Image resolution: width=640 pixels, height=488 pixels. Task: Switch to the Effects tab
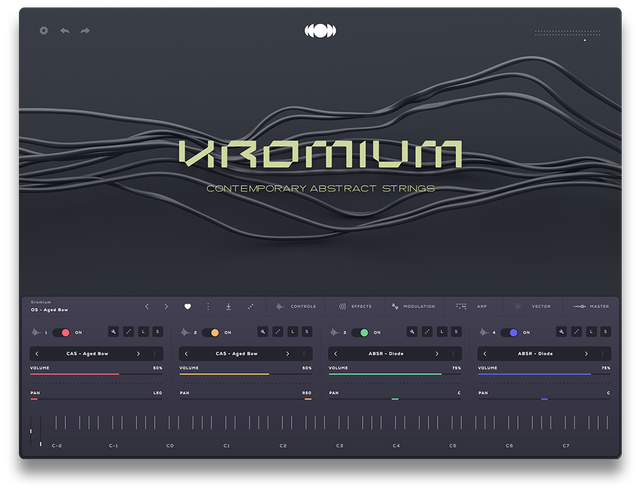pos(354,306)
